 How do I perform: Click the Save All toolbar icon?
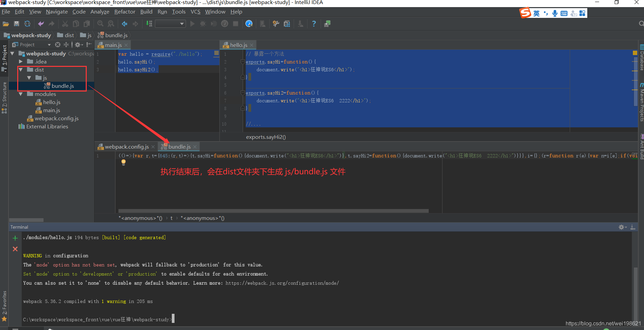[x=17, y=24]
